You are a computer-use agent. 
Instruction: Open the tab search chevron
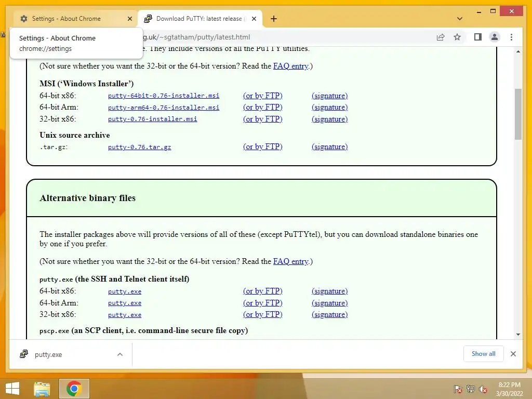tap(460, 19)
